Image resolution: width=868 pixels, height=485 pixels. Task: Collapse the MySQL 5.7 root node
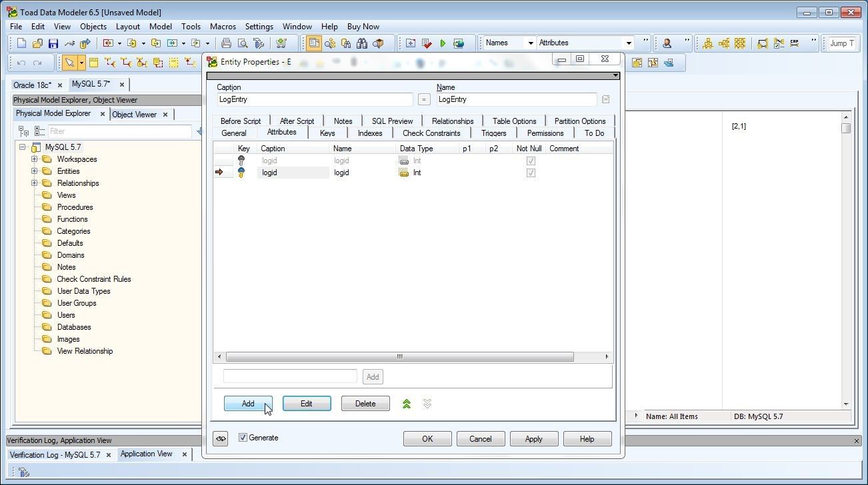click(x=23, y=147)
